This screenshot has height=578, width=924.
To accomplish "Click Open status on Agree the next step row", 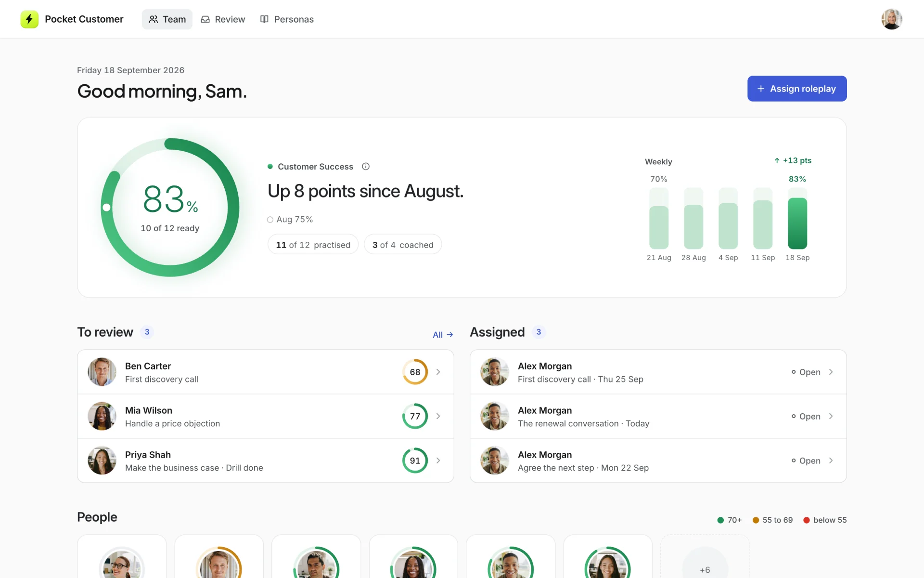I will point(806,461).
